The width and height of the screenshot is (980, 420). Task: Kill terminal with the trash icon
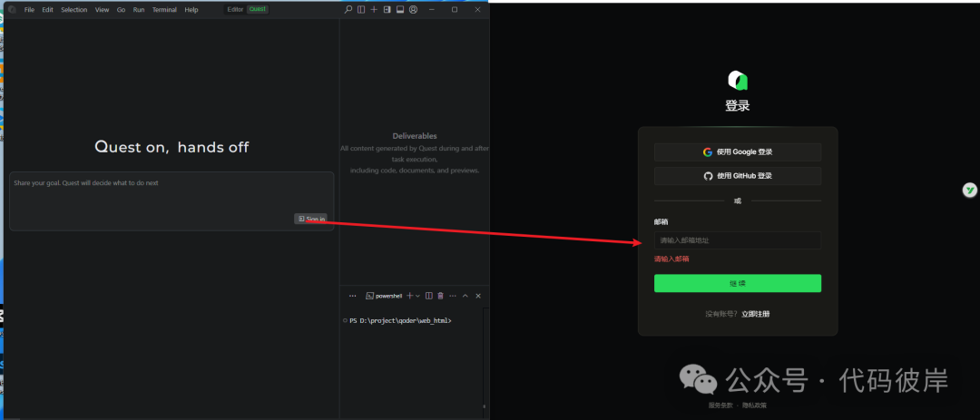tap(440, 296)
